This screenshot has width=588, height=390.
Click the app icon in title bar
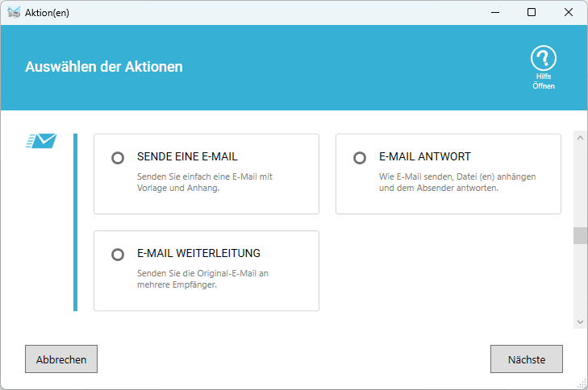click(13, 12)
